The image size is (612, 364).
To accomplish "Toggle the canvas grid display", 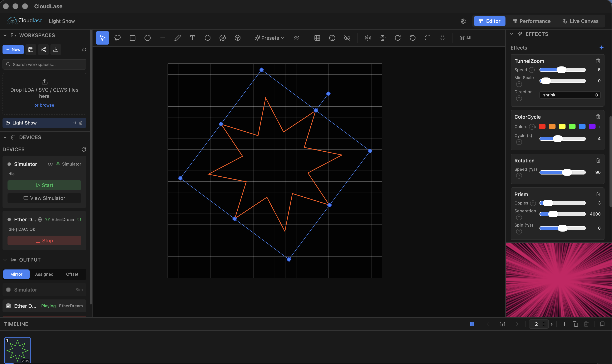I will click(317, 38).
